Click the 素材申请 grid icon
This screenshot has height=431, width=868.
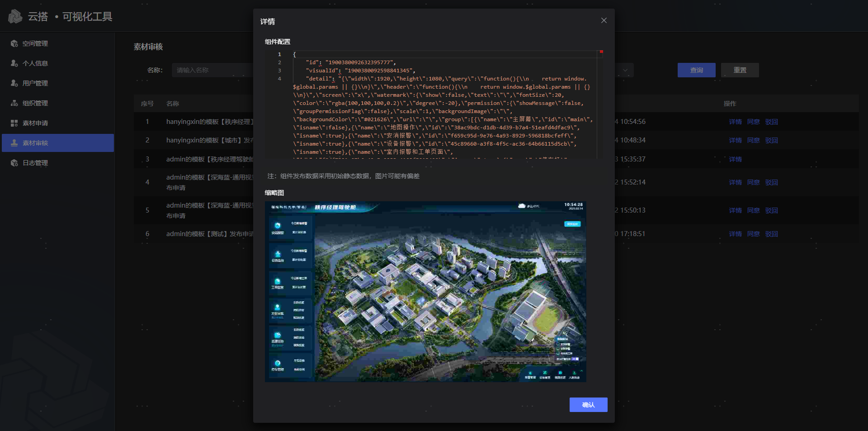coord(14,123)
